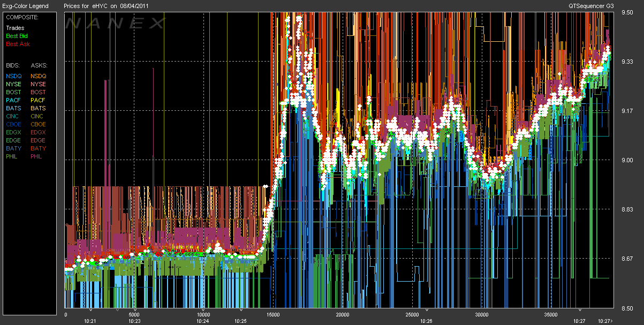
Task: Select BATY in the BIDS column
Action: [x=13, y=148]
